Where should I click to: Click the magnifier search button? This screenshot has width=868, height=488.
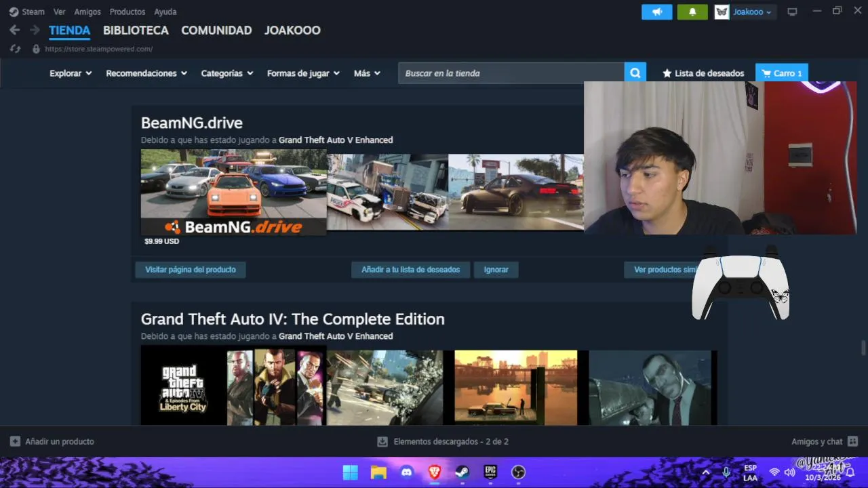(x=635, y=73)
